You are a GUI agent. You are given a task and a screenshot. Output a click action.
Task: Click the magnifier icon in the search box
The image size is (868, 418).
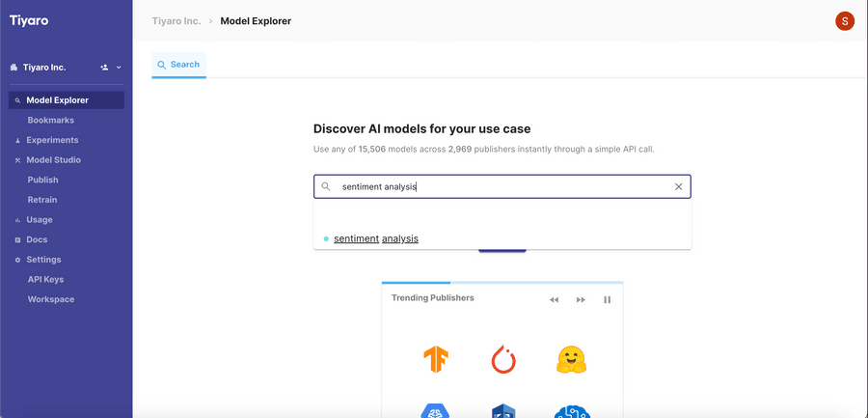pyautogui.click(x=327, y=187)
